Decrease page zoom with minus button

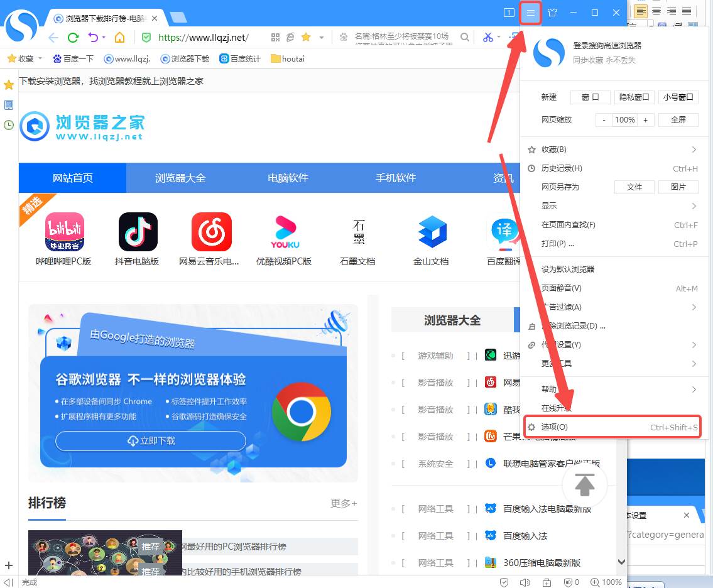(604, 120)
